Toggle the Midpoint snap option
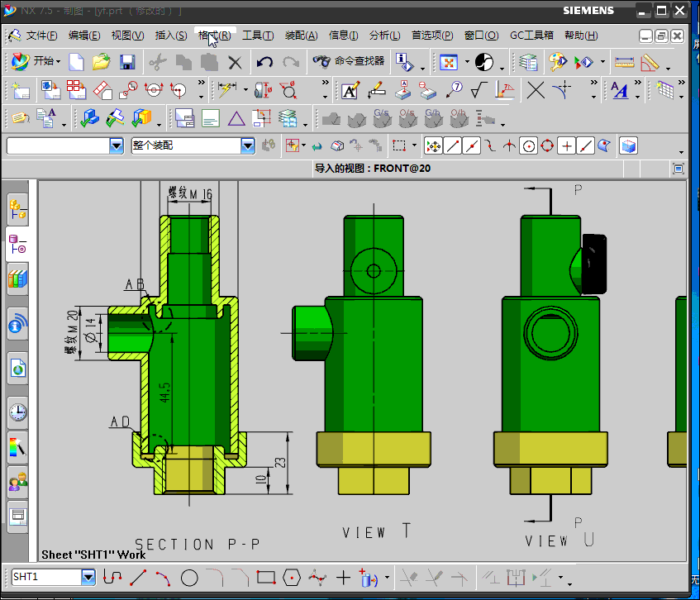Viewport: 700px width, 600px height. [472, 146]
